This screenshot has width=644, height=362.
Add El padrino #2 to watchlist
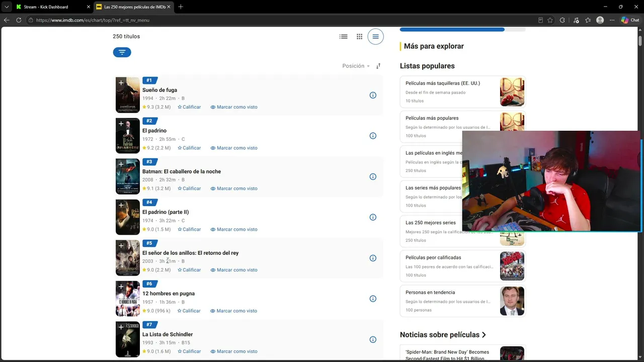point(121,124)
